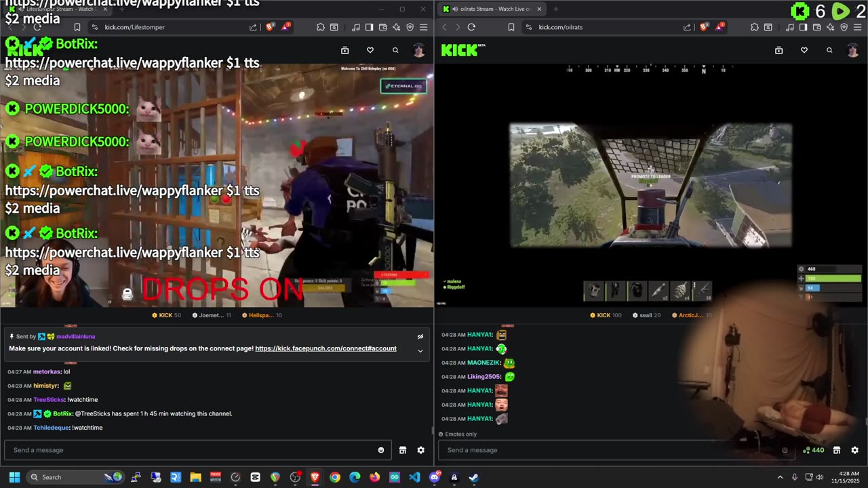This screenshot has height=488, width=868.
Task: Select ArcticJ leaderboard entry in oilrats
Action: [x=690, y=315]
